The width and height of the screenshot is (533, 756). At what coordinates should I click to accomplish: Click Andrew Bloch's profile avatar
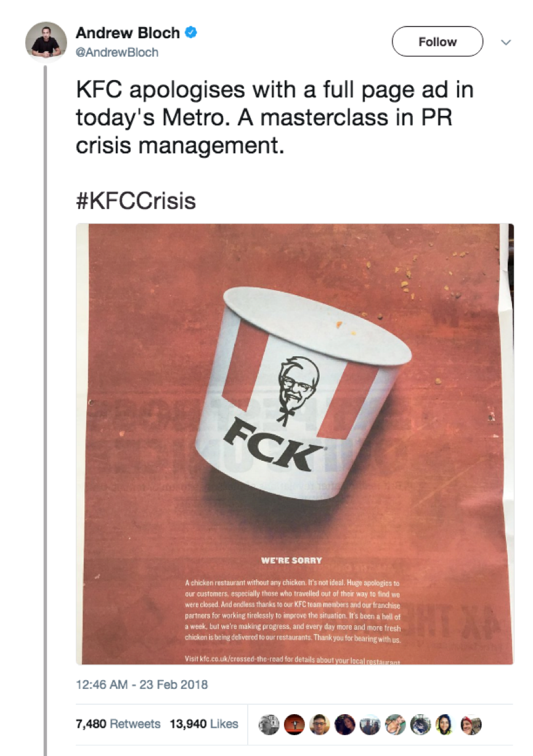click(46, 42)
